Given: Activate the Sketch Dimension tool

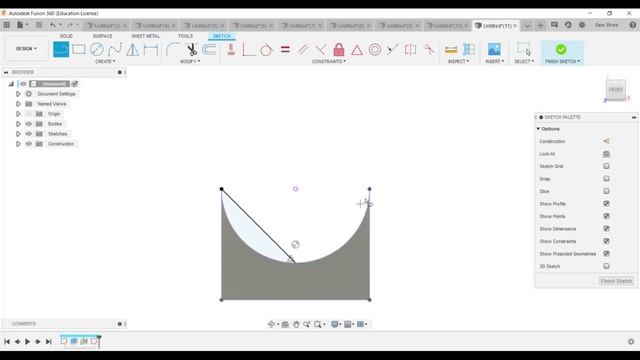Looking at the screenshot, I should click(x=151, y=49).
